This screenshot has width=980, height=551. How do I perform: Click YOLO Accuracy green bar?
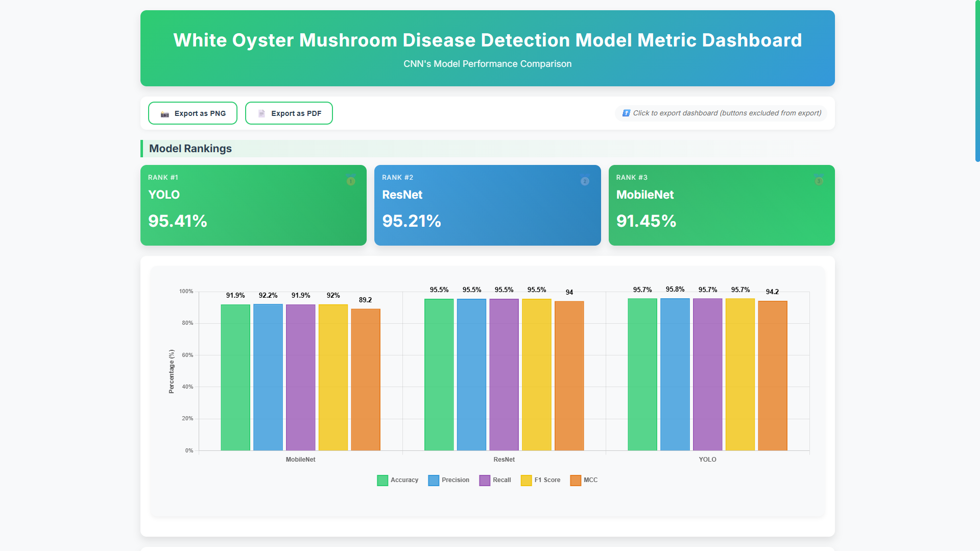642,374
